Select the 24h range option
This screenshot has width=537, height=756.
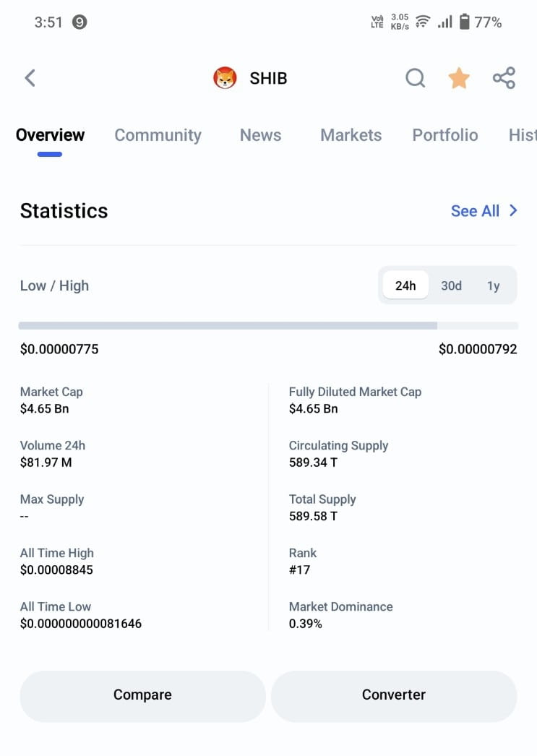tap(405, 285)
